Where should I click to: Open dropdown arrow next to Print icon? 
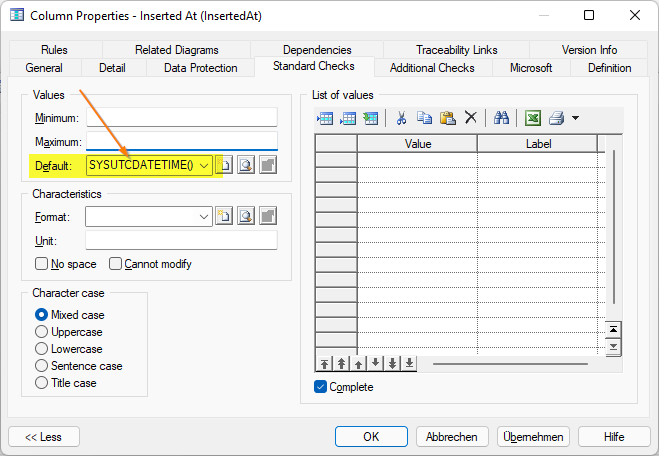(x=575, y=118)
